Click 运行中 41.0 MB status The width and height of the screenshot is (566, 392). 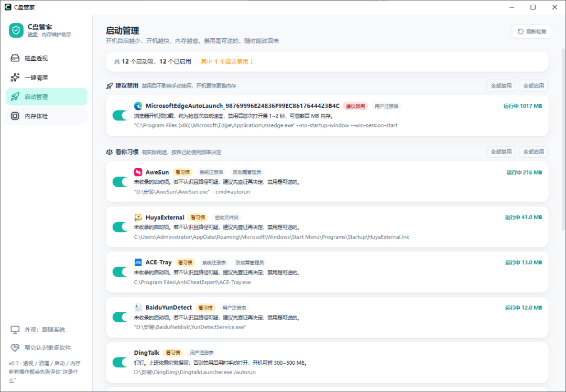(x=524, y=217)
